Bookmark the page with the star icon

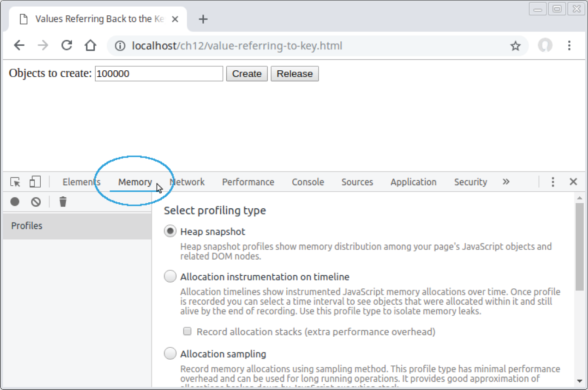[x=516, y=45]
